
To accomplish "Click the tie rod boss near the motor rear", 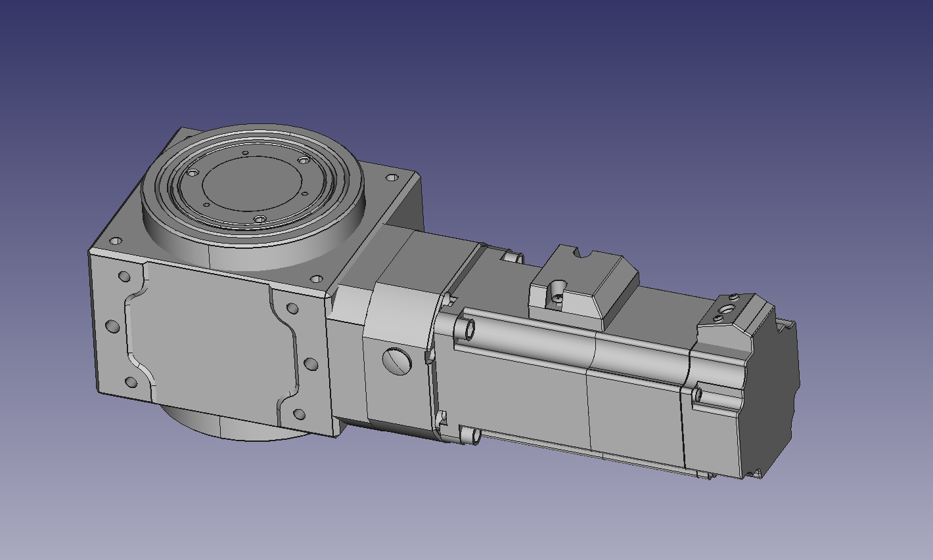I will [698, 395].
